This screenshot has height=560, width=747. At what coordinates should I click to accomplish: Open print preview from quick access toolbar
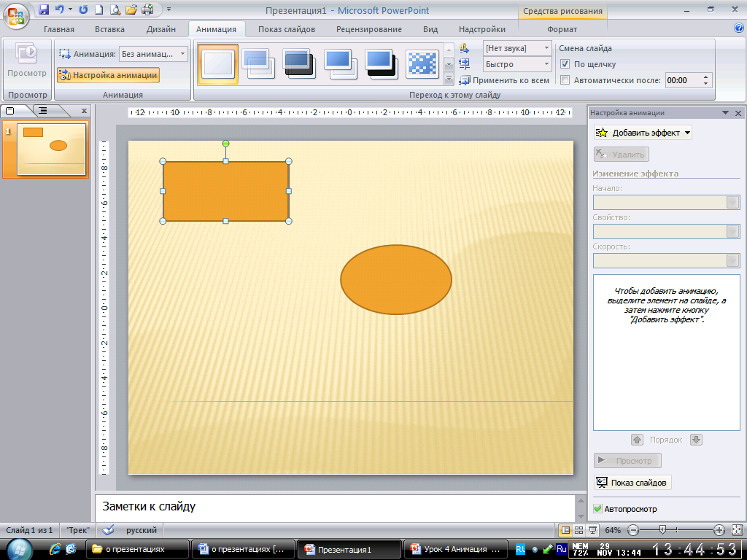pos(115,9)
